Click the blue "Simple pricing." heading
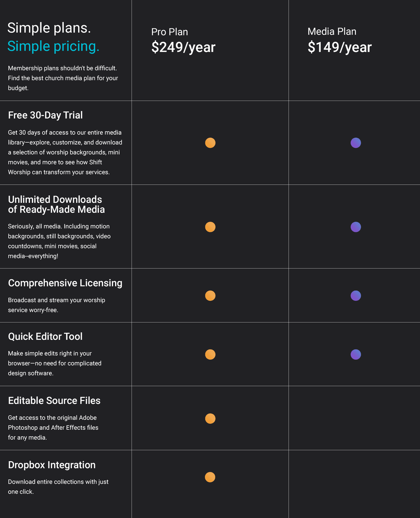The width and height of the screenshot is (420, 518). (53, 46)
